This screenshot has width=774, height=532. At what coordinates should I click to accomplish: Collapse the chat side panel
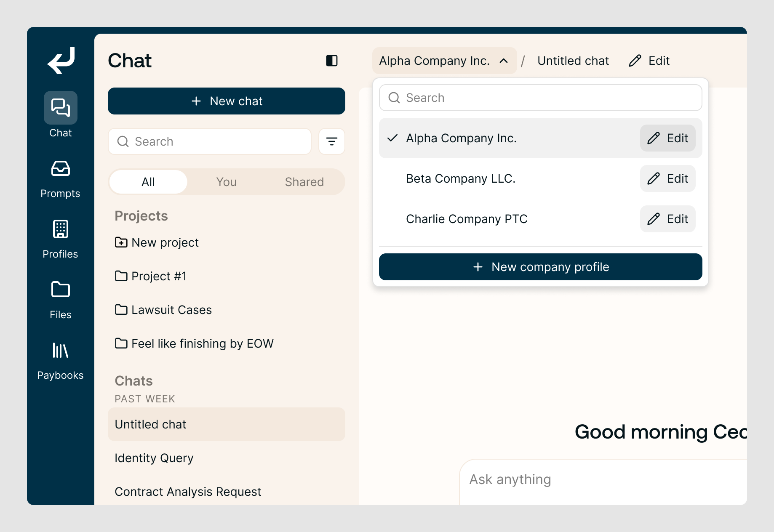point(332,61)
